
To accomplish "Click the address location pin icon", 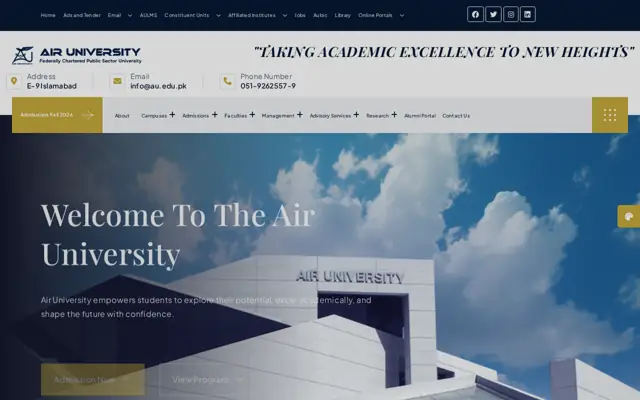I will coord(14,81).
